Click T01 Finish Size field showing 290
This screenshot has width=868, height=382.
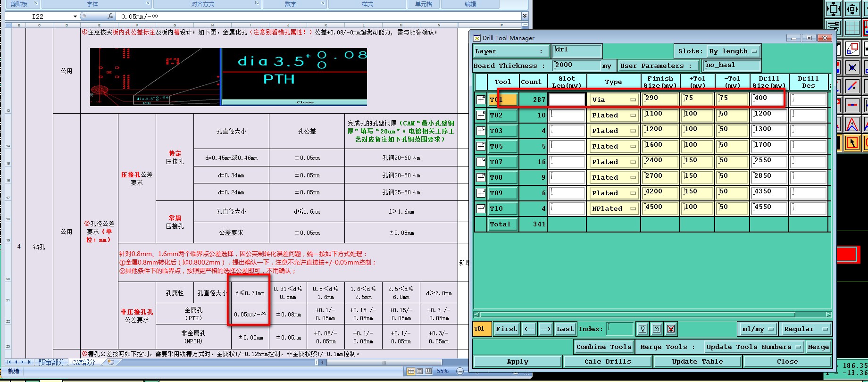tap(660, 100)
